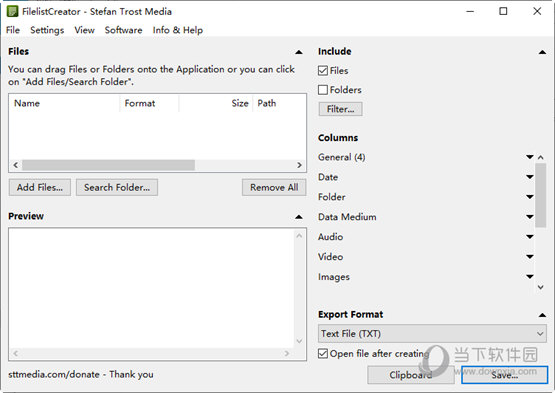Click the file list scroll right arrow
This screenshot has width=555, height=393.
[299, 165]
